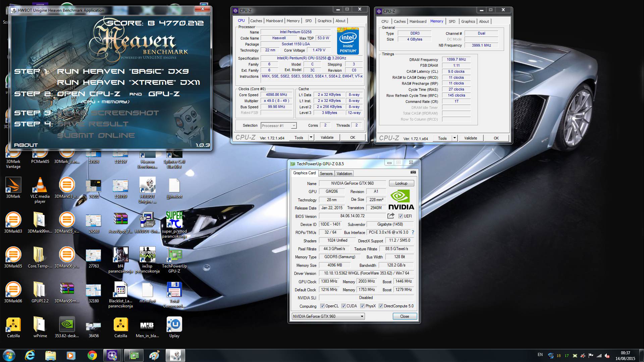Launch the TechPowerUp GPU-Z desktop icon
Image resolution: width=644 pixels, height=362 pixels.
pyautogui.click(x=174, y=259)
